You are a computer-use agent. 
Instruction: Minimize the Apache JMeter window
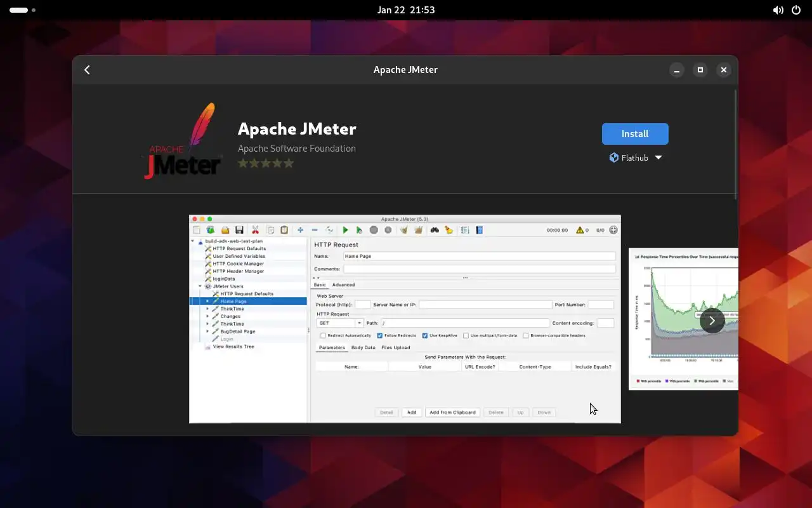point(677,70)
